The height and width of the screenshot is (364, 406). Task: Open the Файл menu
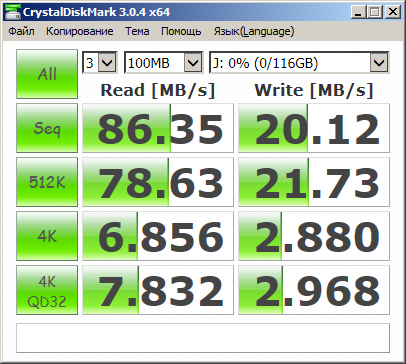point(21,31)
